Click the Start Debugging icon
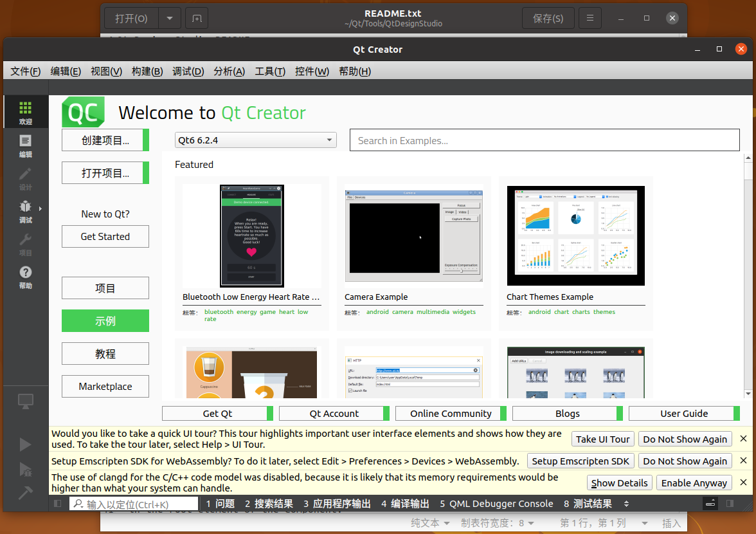This screenshot has height=534, width=756. [x=26, y=469]
